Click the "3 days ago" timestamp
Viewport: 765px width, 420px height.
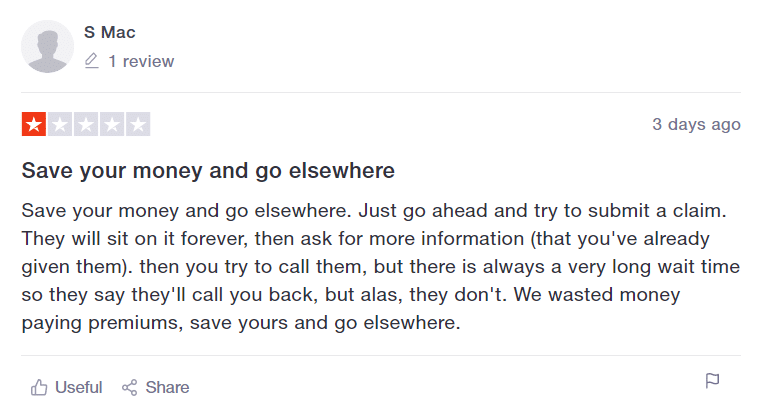tap(696, 124)
